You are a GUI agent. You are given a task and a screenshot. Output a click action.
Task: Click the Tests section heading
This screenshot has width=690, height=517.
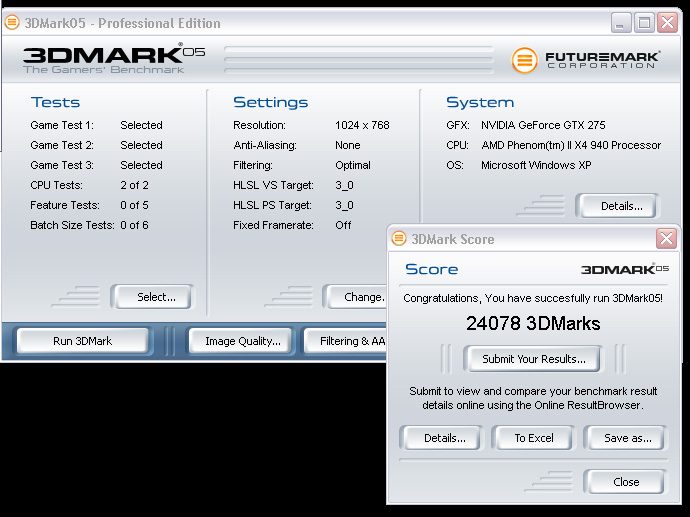point(55,102)
